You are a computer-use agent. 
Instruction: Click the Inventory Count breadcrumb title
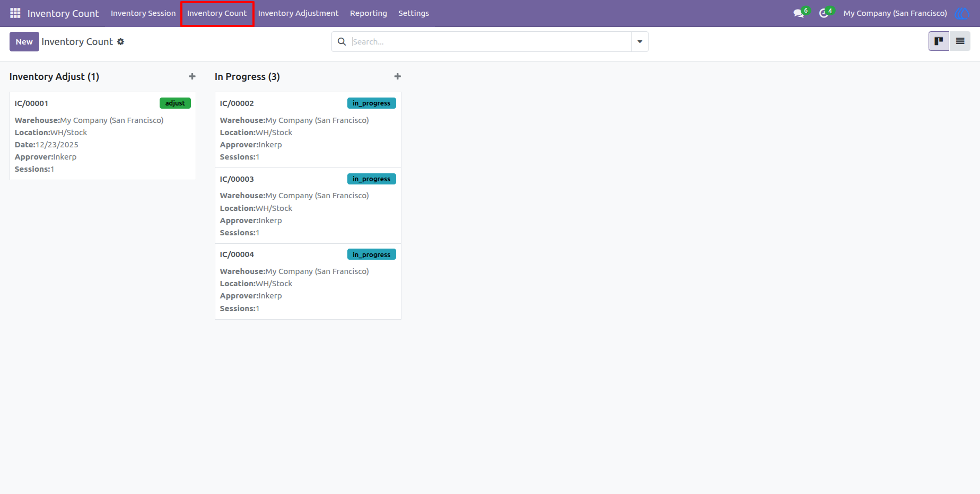[x=77, y=41]
